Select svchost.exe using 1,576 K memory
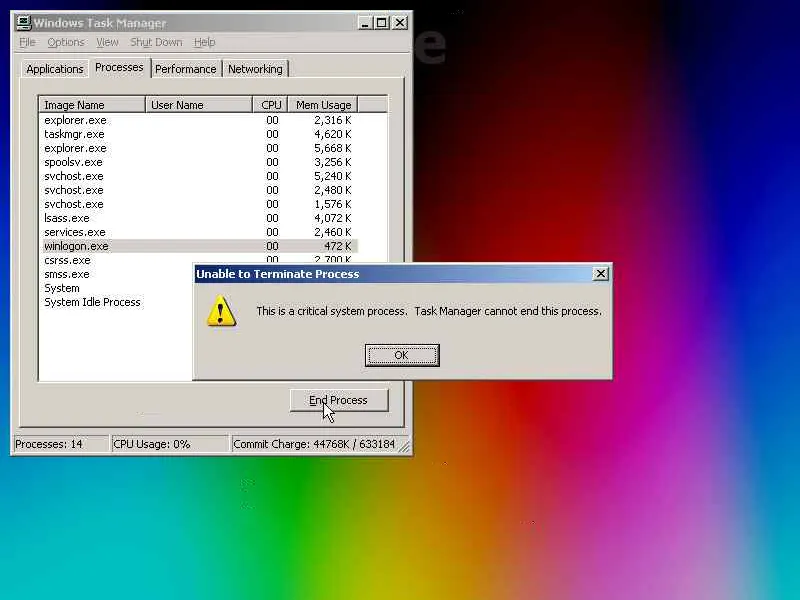800x600 pixels. point(200,204)
